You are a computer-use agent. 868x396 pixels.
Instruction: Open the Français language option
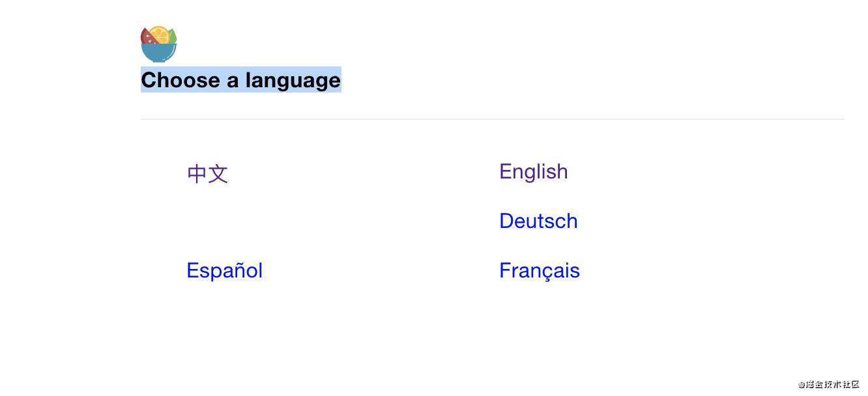pyautogui.click(x=540, y=270)
